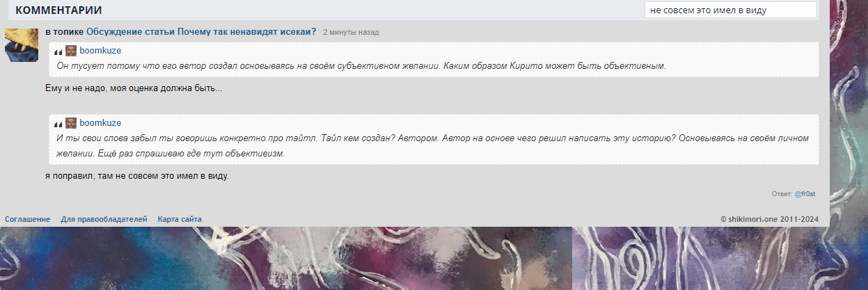Click first quote text about Кирито
The width and height of the screenshot is (868, 290).
[361, 66]
